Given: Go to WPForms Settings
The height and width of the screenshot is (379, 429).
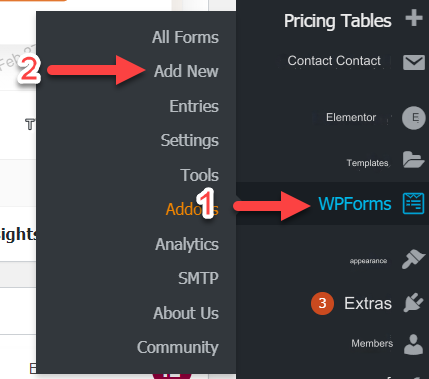Looking at the screenshot, I should (190, 141).
